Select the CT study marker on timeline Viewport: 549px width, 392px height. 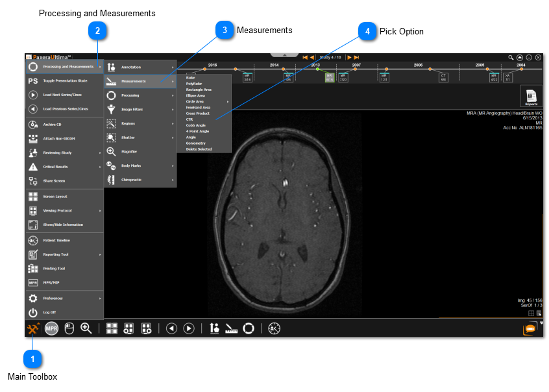443,77
